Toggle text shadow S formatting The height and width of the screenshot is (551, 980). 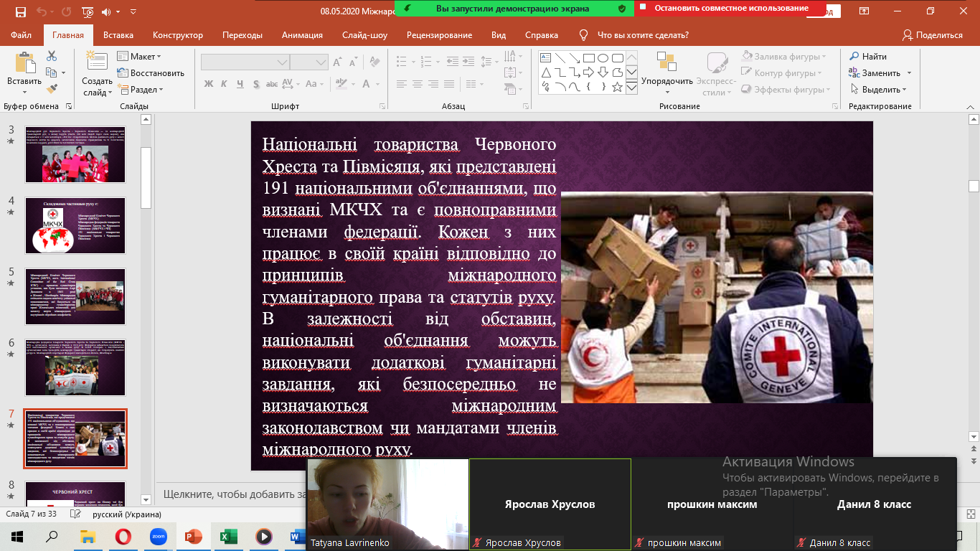(x=258, y=83)
